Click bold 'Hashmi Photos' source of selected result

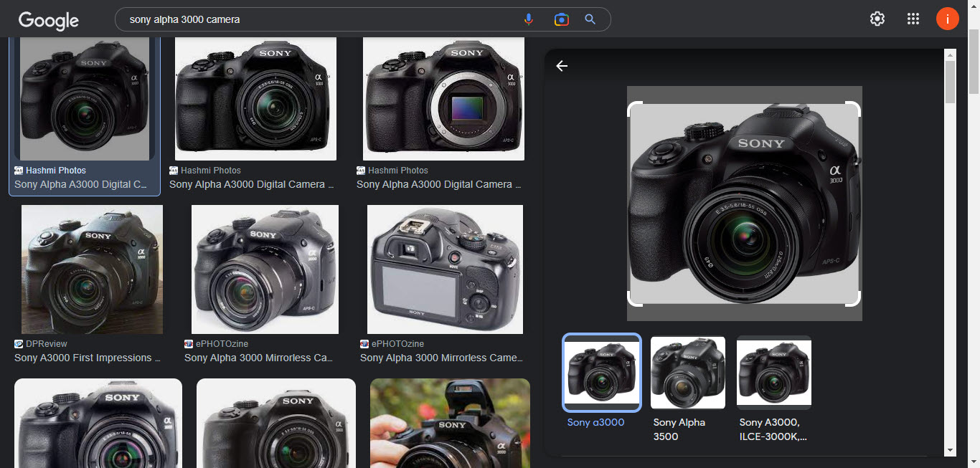click(x=56, y=171)
